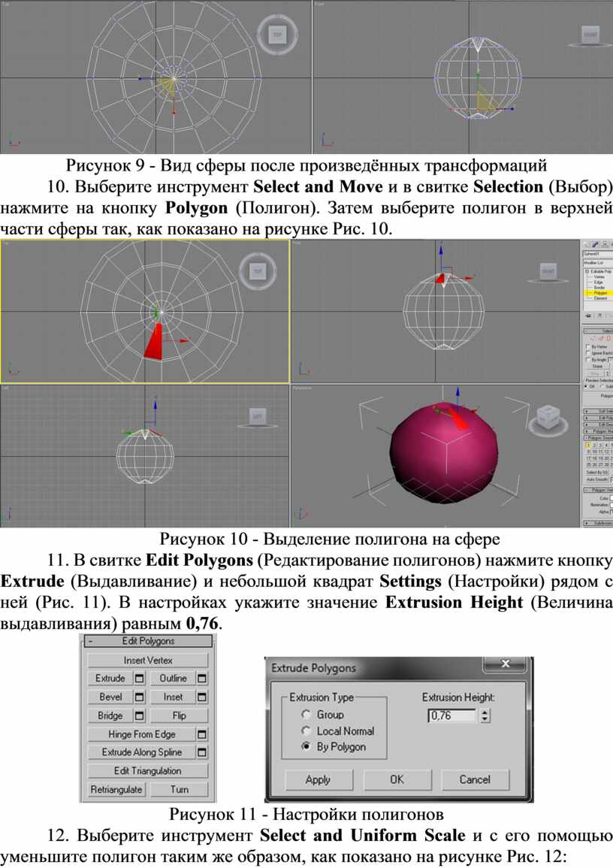Click the Hinge From Edge button
Image resolution: width=613 pixels, height=868 pixels.
click(142, 734)
